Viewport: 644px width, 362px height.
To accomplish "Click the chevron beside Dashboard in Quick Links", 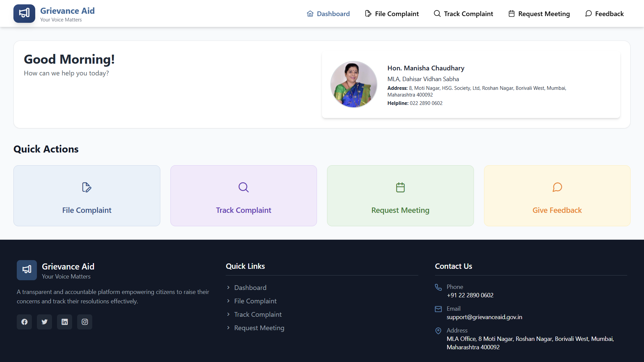I will tap(228, 288).
